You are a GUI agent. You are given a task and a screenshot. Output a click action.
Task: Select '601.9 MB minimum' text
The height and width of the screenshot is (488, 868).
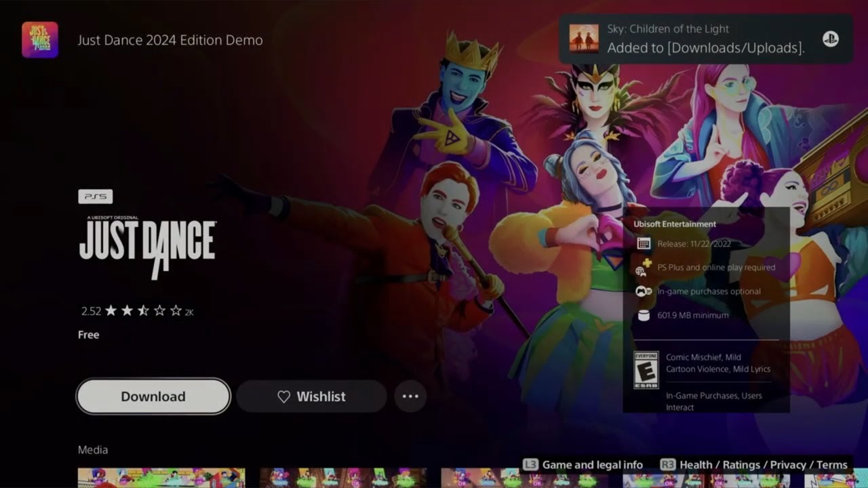[693, 315]
